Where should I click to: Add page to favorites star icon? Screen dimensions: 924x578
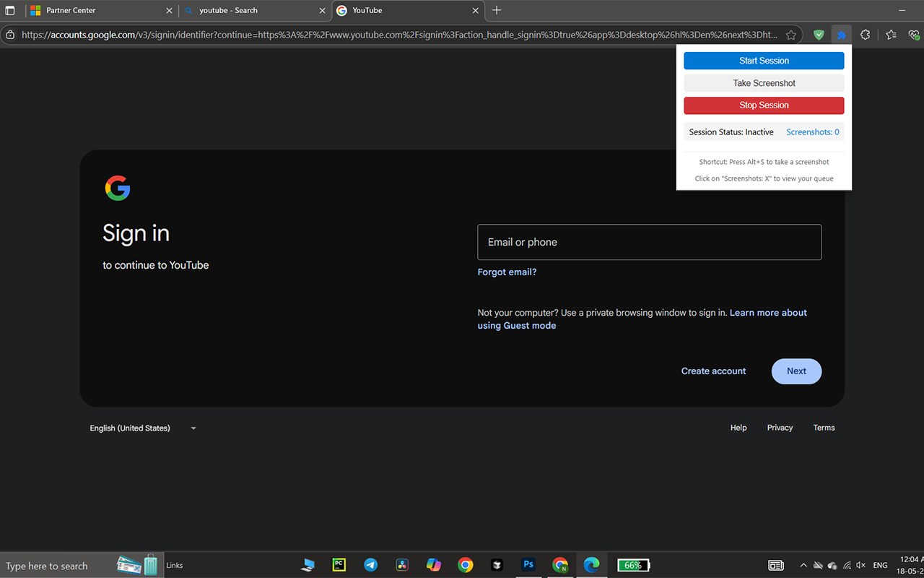tap(791, 35)
